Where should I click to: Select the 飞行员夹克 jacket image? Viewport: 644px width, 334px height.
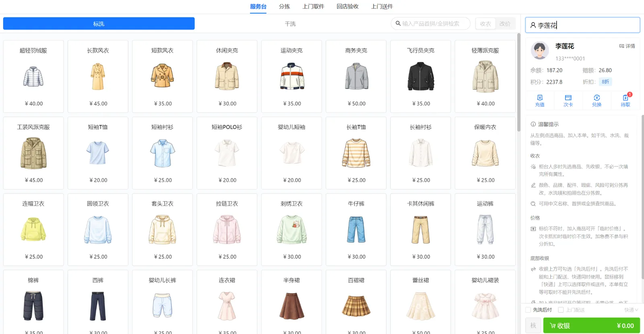click(421, 77)
